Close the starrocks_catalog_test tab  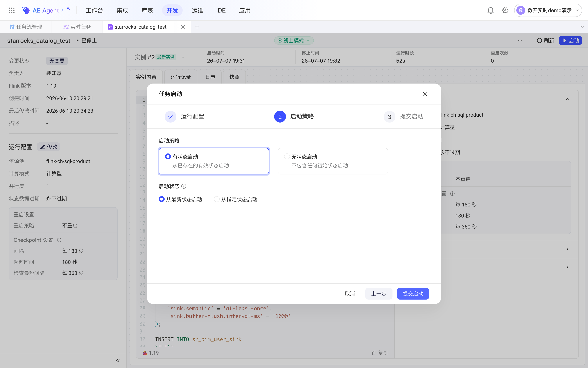[183, 27]
